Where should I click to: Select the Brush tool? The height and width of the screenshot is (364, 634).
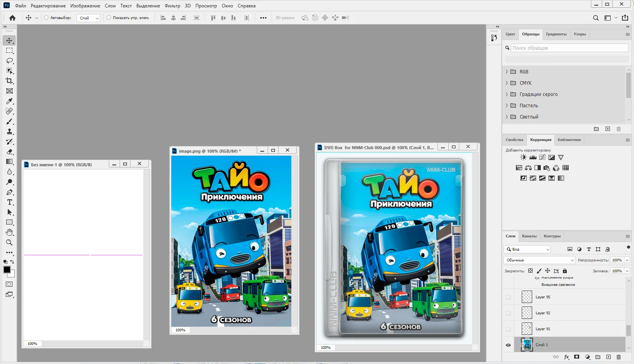9,121
